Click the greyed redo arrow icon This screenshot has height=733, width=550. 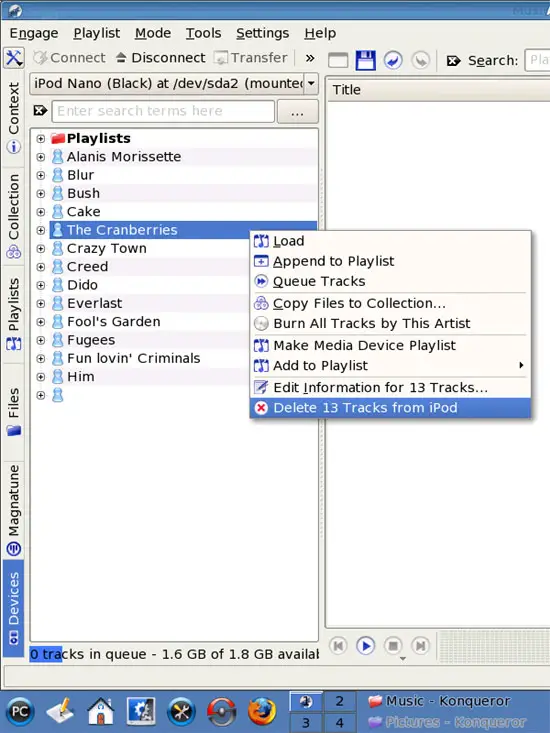tap(421, 60)
